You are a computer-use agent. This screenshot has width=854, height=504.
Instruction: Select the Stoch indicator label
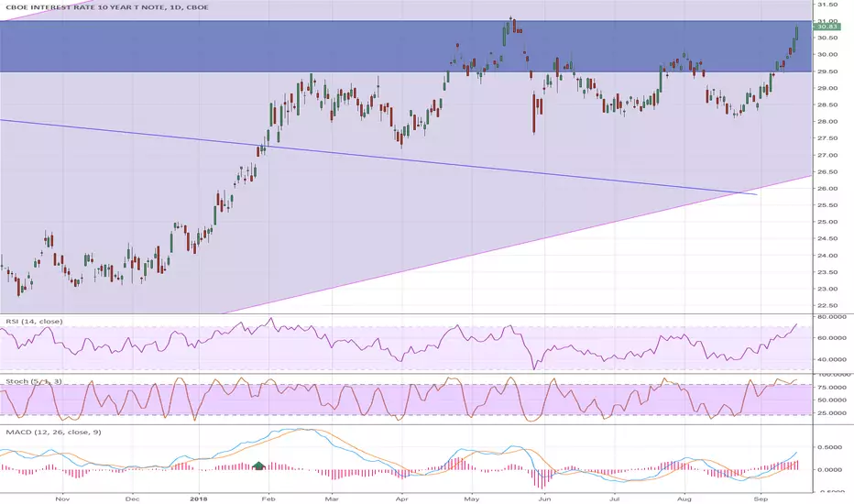[x=33, y=381]
